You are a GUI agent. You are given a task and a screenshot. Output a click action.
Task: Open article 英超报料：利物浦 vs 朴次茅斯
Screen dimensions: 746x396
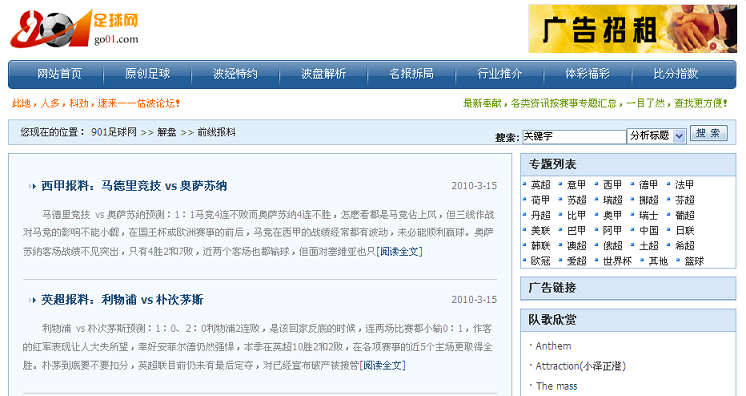click(x=122, y=299)
